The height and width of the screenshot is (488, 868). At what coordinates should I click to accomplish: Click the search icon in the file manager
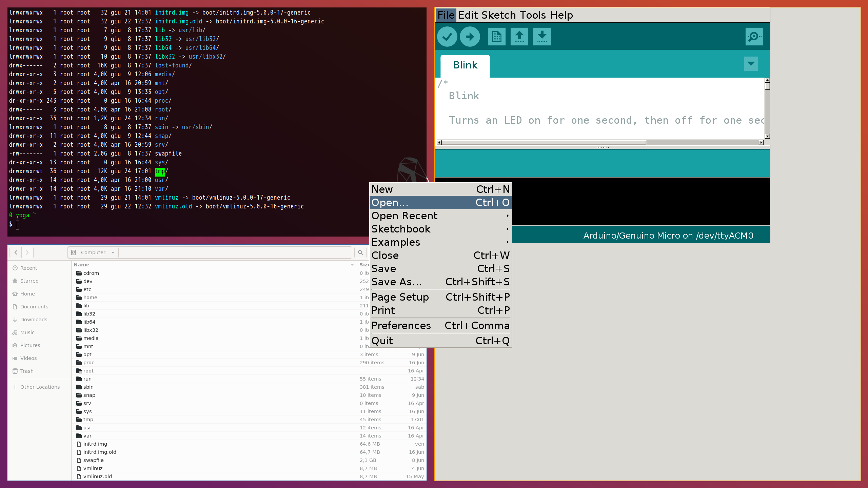(x=360, y=252)
